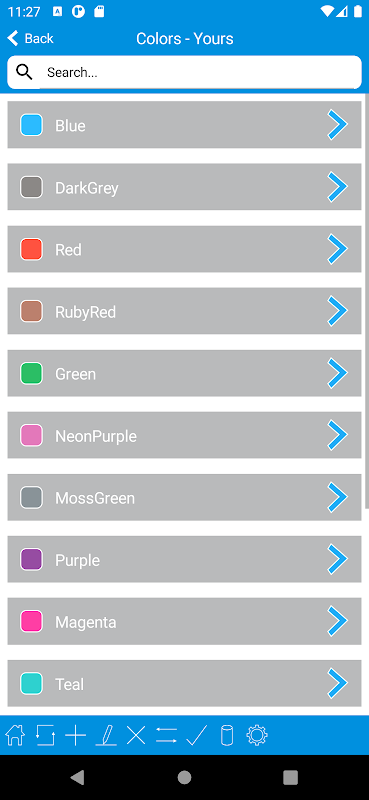Image resolution: width=369 pixels, height=800 pixels.
Task: Tap the swap arrows icon
Action: (x=166, y=735)
